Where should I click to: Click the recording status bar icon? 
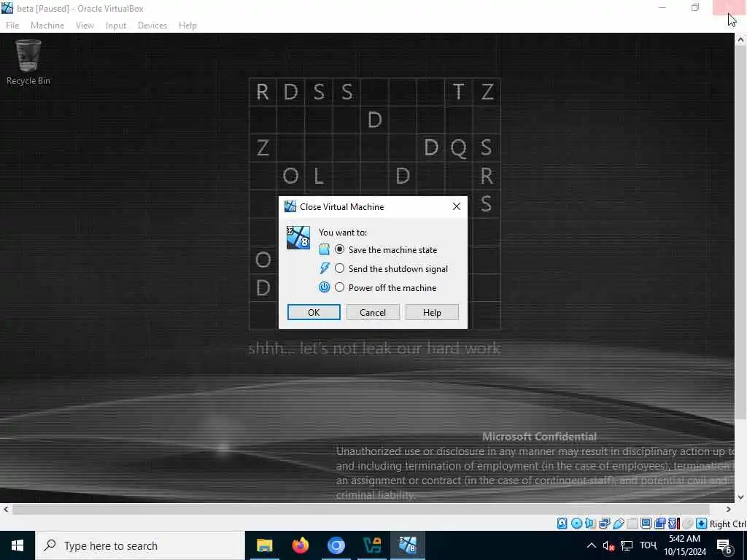pos(659,524)
